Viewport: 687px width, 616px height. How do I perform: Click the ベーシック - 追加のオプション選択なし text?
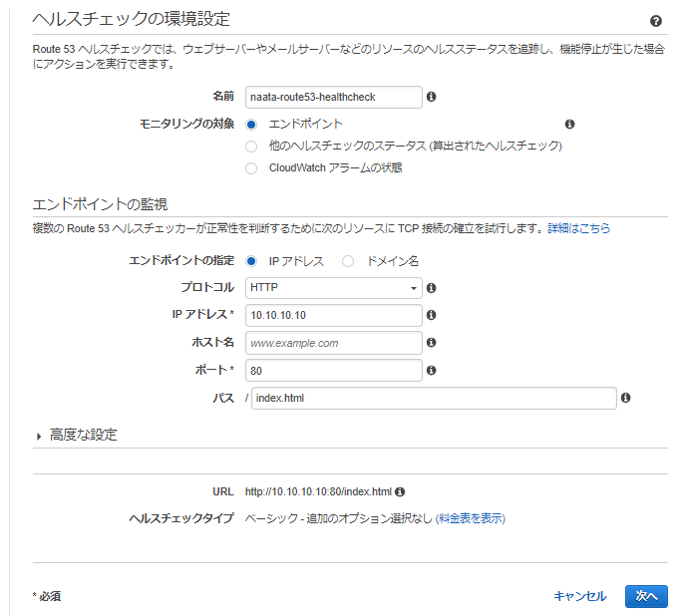(x=339, y=518)
